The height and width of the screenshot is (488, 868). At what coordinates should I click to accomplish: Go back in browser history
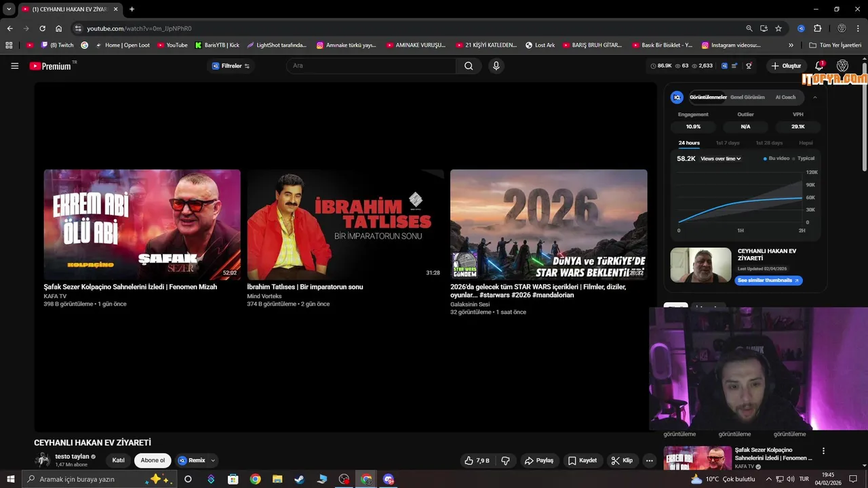click(9, 28)
